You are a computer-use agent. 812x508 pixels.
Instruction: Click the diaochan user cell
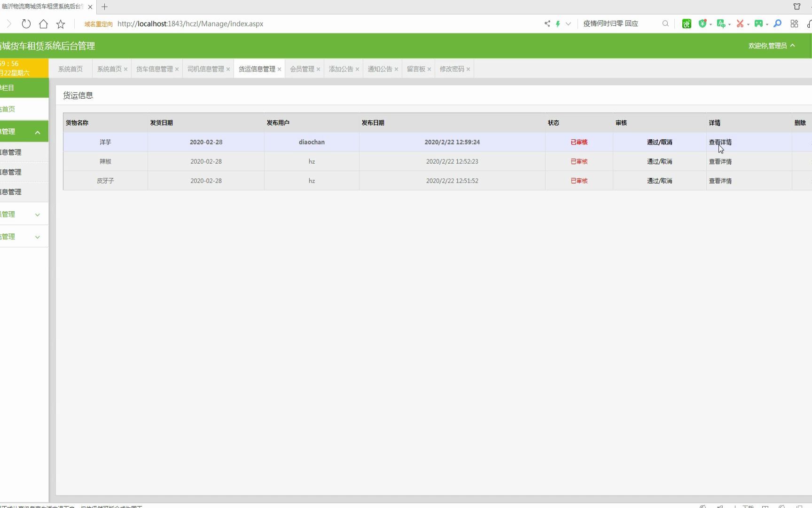[312, 142]
